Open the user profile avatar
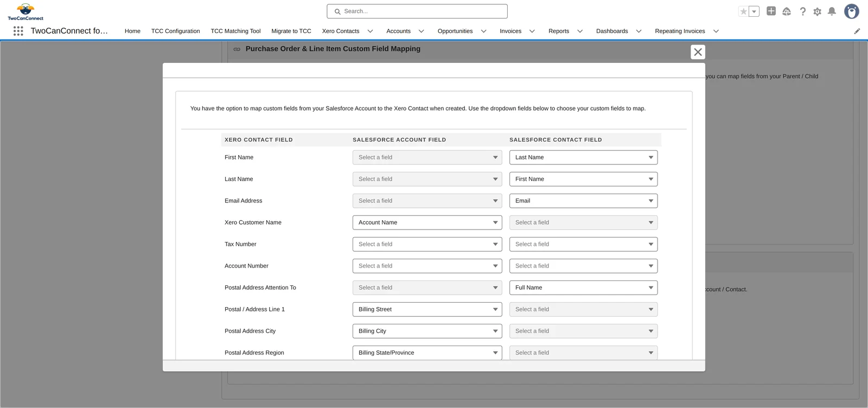This screenshot has width=868, height=408. 852,11
